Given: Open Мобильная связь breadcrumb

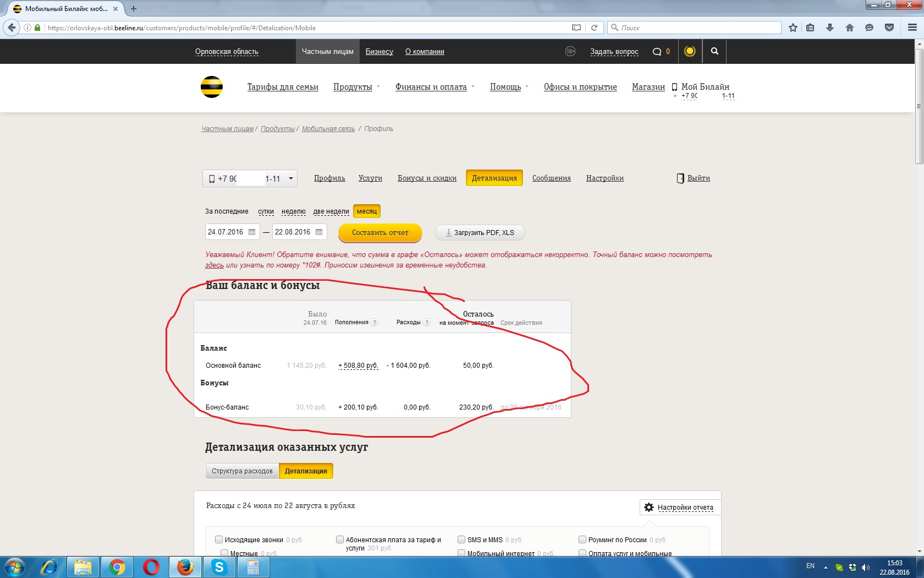Looking at the screenshot, I should click(x=328, y=129).
